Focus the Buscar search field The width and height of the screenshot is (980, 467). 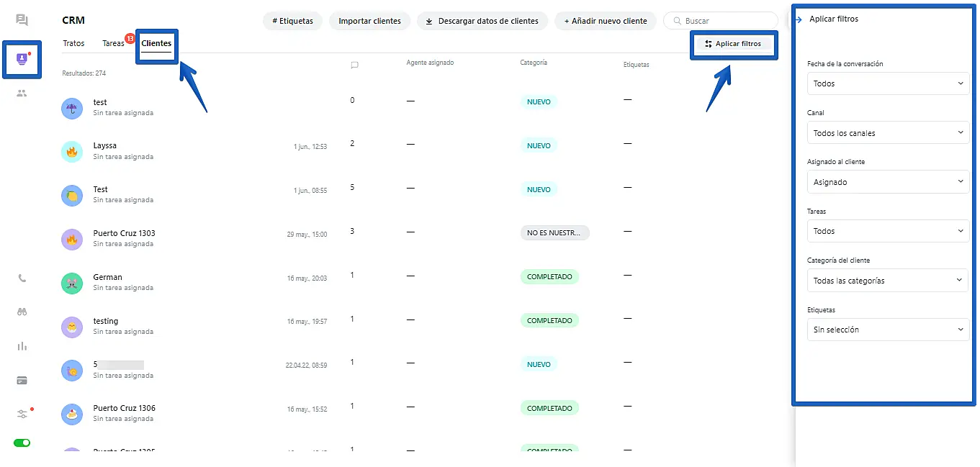click(720, 21)
